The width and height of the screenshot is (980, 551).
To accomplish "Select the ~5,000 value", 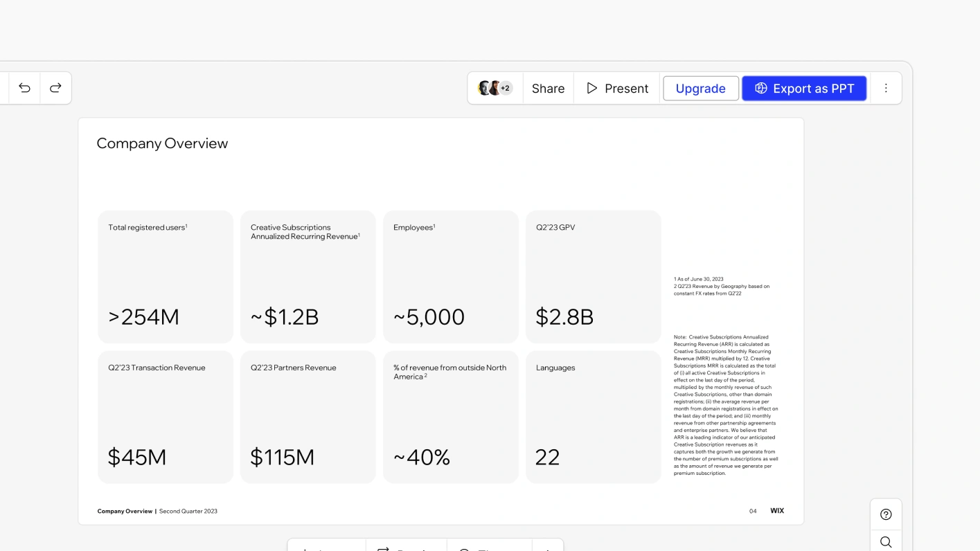I will [x=429, y=317].
